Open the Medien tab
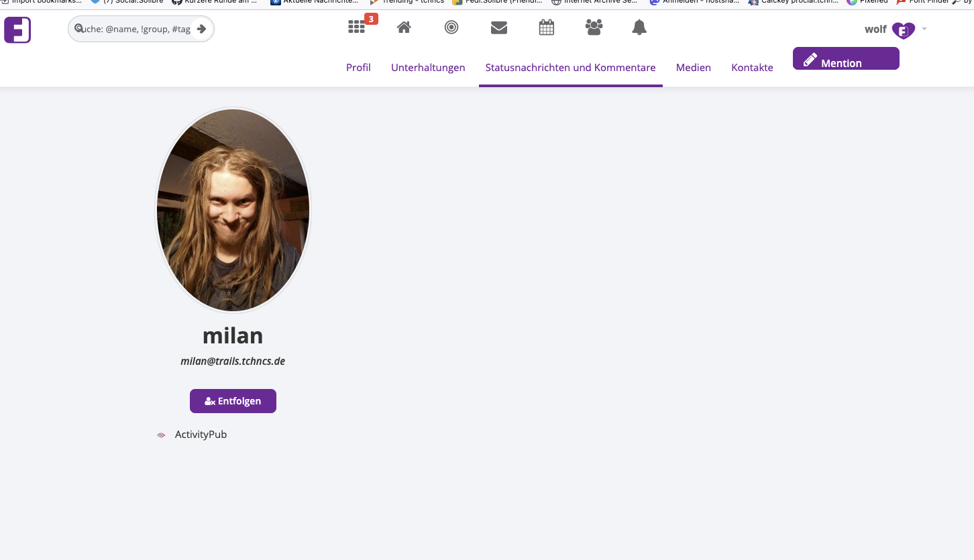Viewport: 974px width, 560px height. 693,67
